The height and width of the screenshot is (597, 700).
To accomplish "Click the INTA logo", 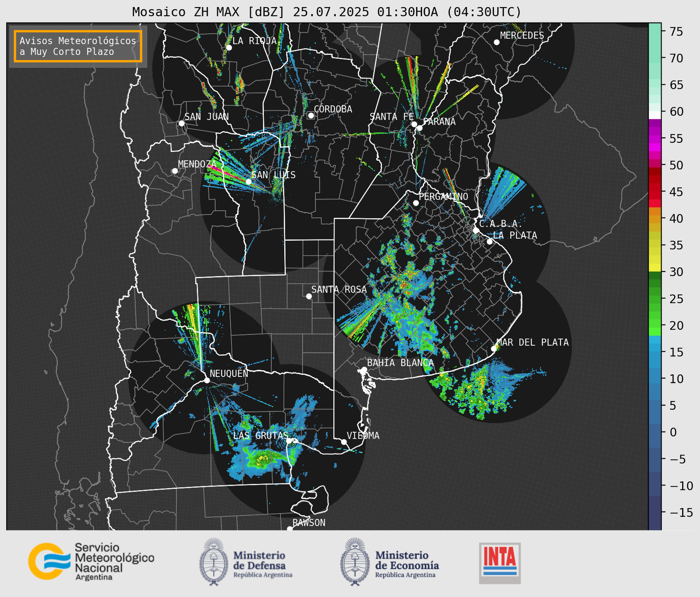I will pos(500,563).
